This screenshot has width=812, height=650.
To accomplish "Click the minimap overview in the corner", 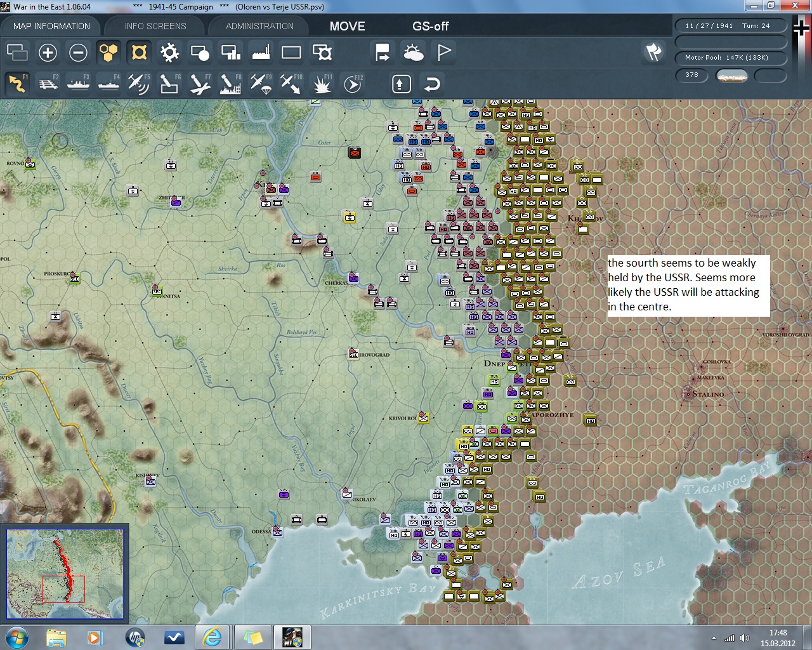I will [x=65, y=573].
